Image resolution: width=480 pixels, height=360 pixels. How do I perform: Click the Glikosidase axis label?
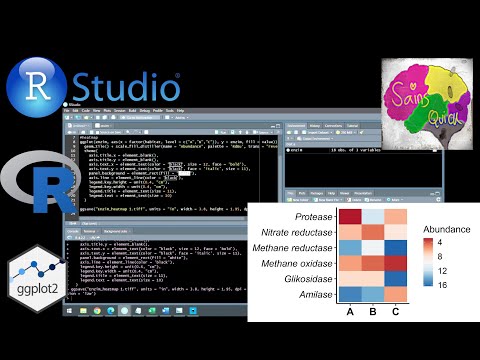[x=308, y=279]
